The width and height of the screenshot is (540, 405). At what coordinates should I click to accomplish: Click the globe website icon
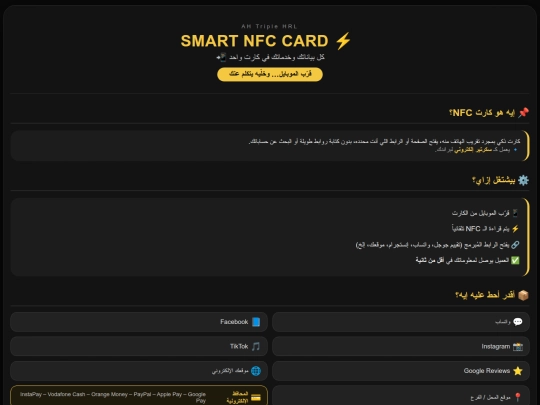[256, 371]
